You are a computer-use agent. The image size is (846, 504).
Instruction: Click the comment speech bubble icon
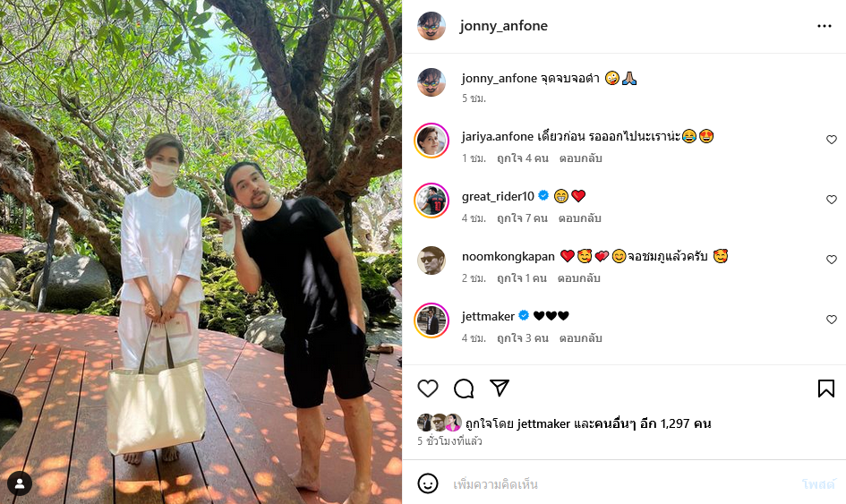pyautogui.click(x=464, y=389)
